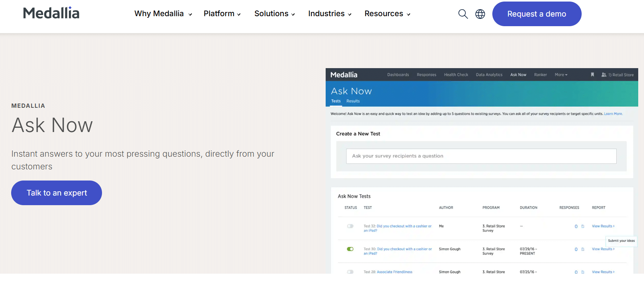Click the Medallia logo in the app screenshot

(x=344, y=75)
